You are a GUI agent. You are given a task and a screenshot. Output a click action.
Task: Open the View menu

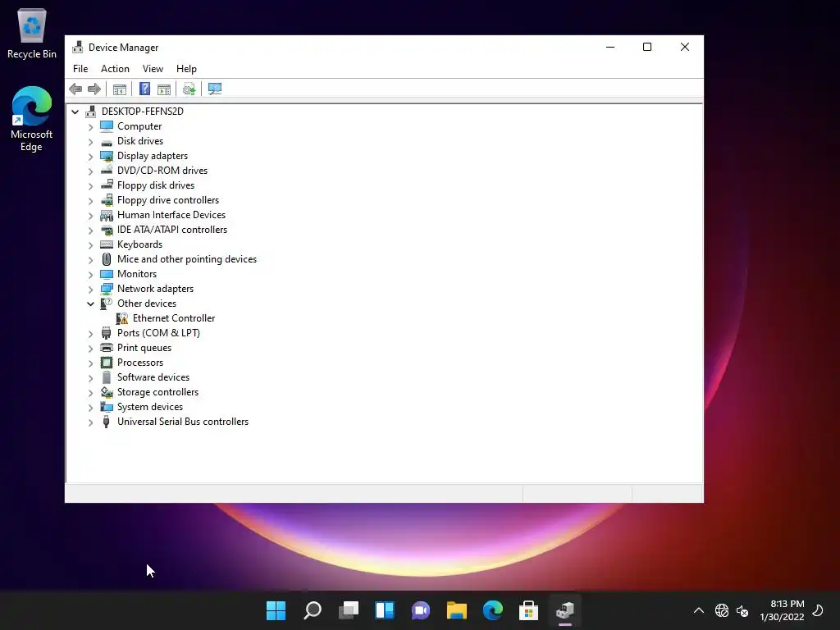(153, 69)
